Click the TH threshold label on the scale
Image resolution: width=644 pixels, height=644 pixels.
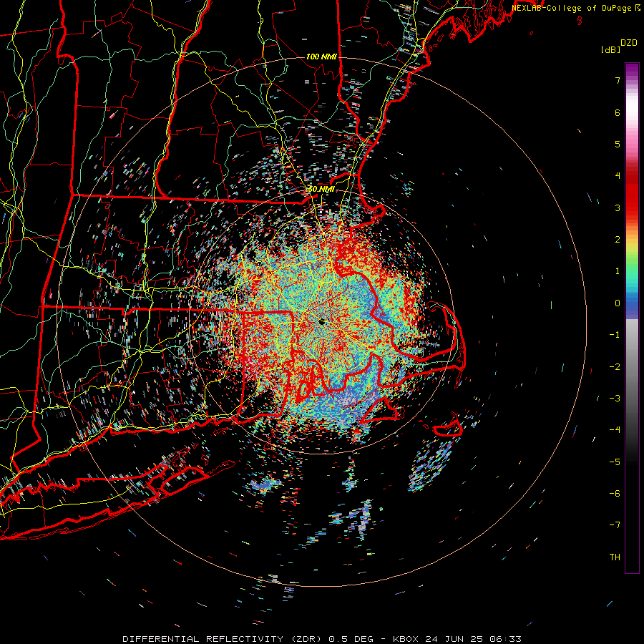[615, 557]
